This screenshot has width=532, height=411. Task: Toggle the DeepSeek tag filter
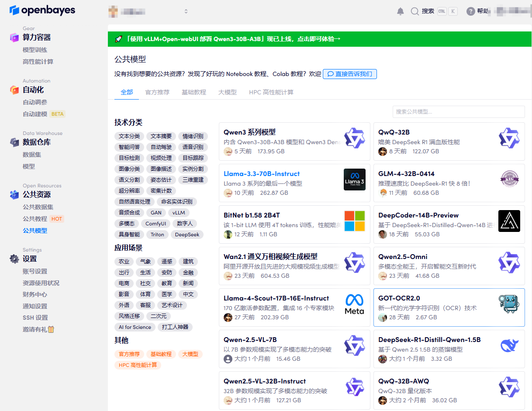(x=187, y=235)
